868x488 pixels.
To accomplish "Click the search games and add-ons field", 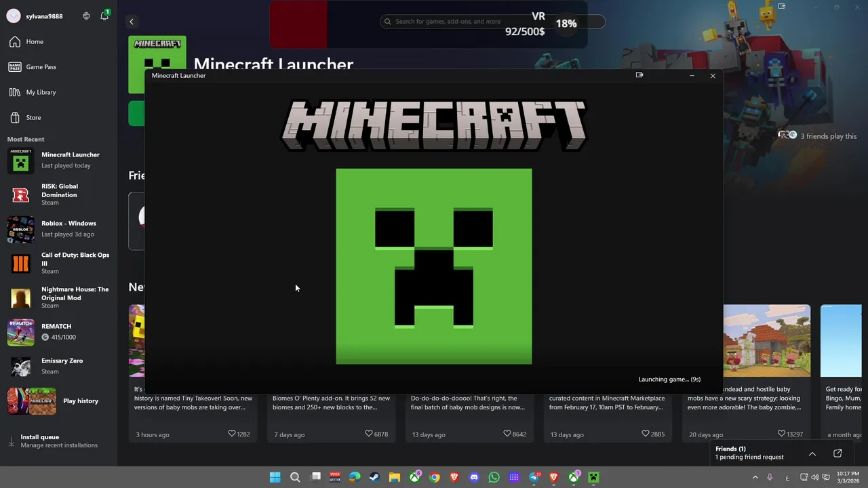I will coord(492,22).
